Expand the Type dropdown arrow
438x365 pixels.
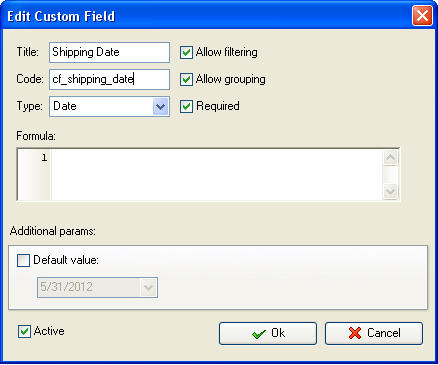pos(161,107)
